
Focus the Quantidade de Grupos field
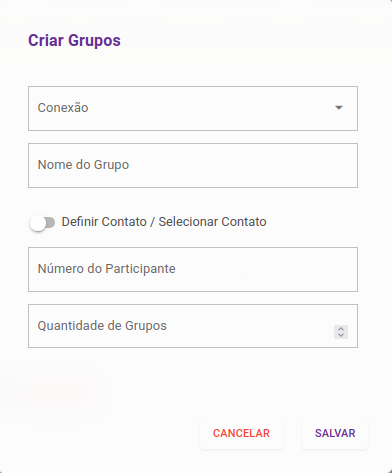tap(193, 326)
